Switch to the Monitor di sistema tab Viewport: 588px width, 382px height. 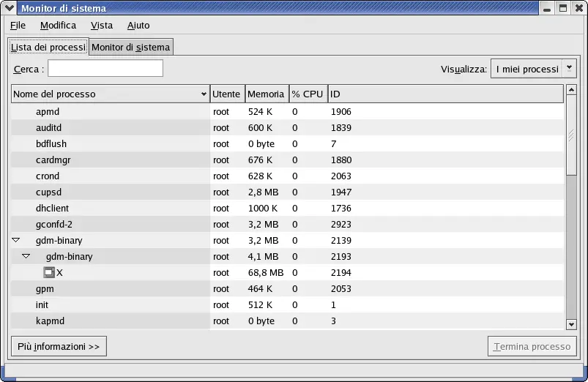tap(130, 48)
